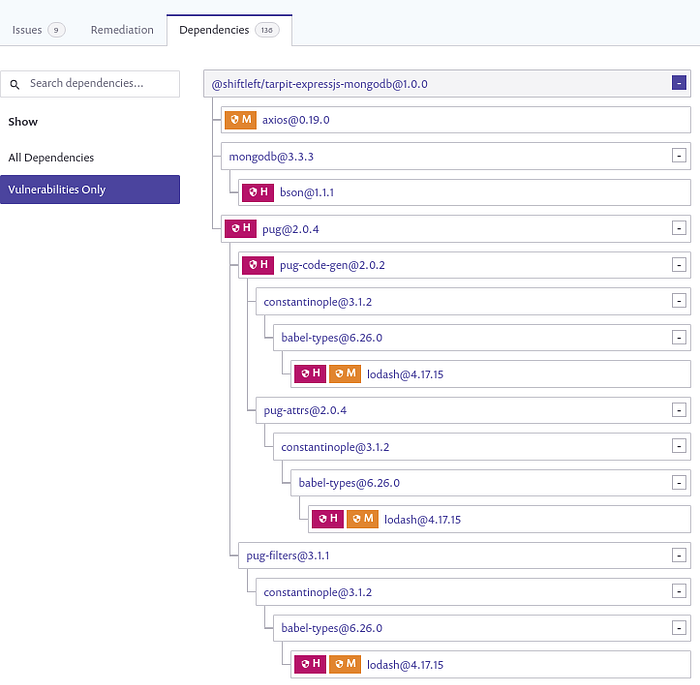Viewport: 700px width, 685px height.
Task: Open mongodb@3.3.3 dependency link
Action: coord(271,157)
